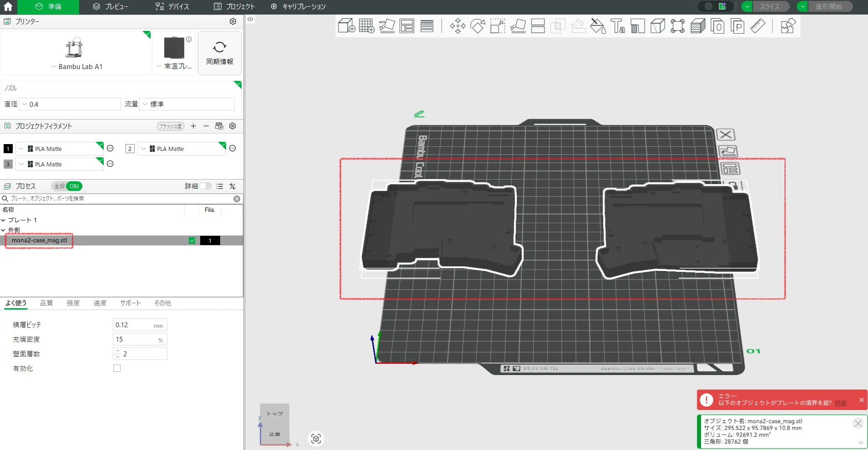868x450 pixels.
Task: Select the Scale tool
Action: [498, 26]
